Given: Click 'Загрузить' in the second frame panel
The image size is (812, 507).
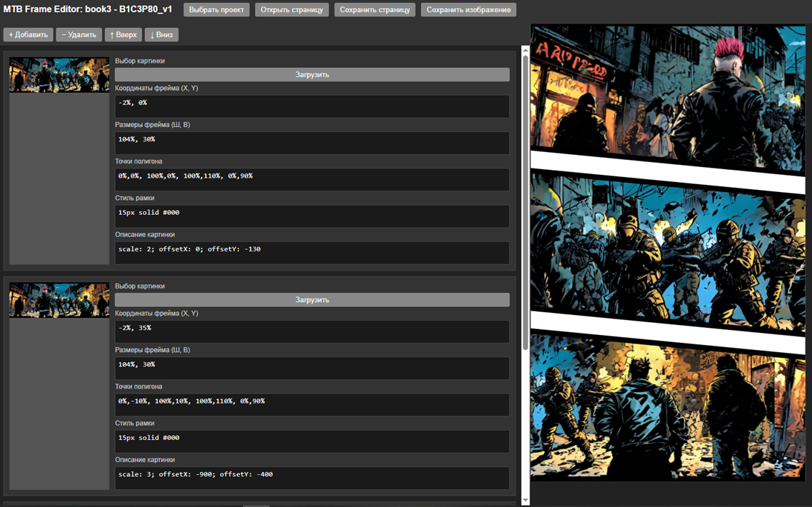Looking at the screenshot, I should (x=312, y=300).
